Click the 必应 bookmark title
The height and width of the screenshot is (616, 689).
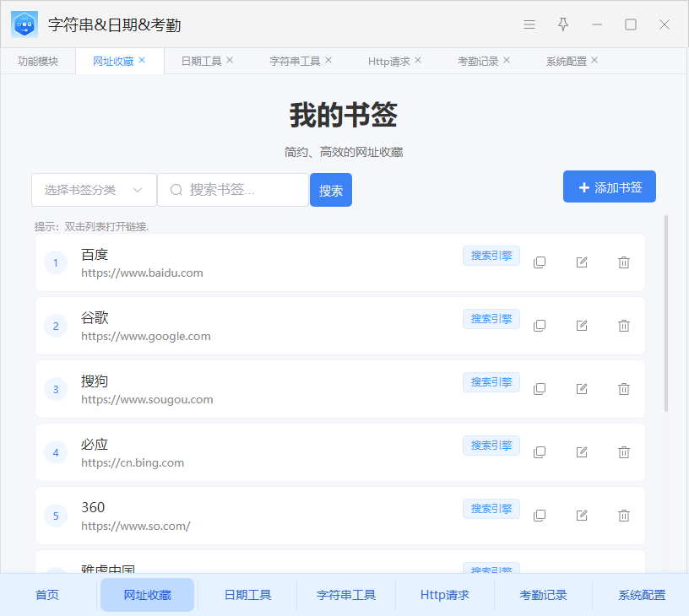click(x=95, y=445)
